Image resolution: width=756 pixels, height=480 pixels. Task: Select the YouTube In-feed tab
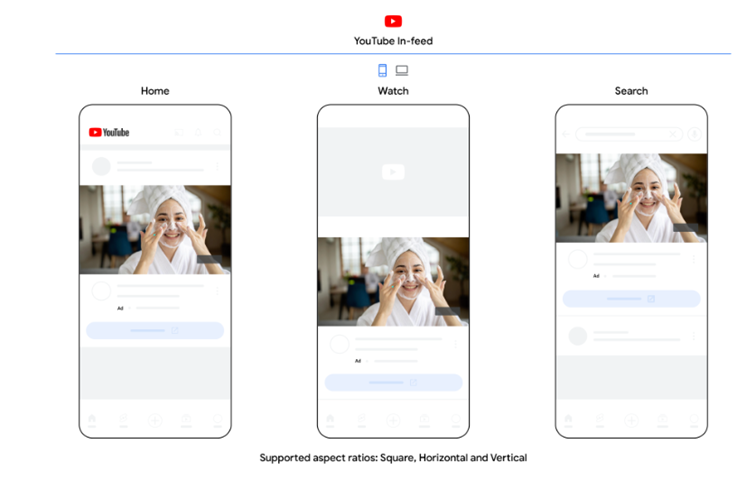[x=393, y=41]
